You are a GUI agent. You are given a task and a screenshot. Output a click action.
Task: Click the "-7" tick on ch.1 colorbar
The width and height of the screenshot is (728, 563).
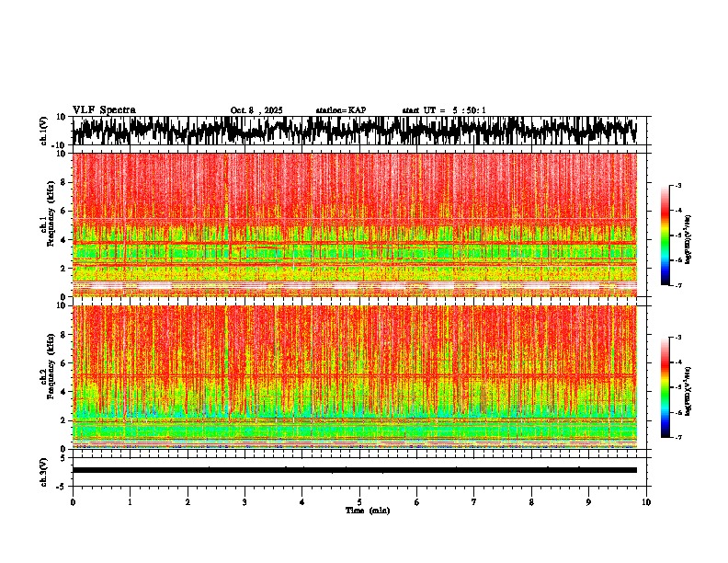pyautogui.click(x=678, y=285)
